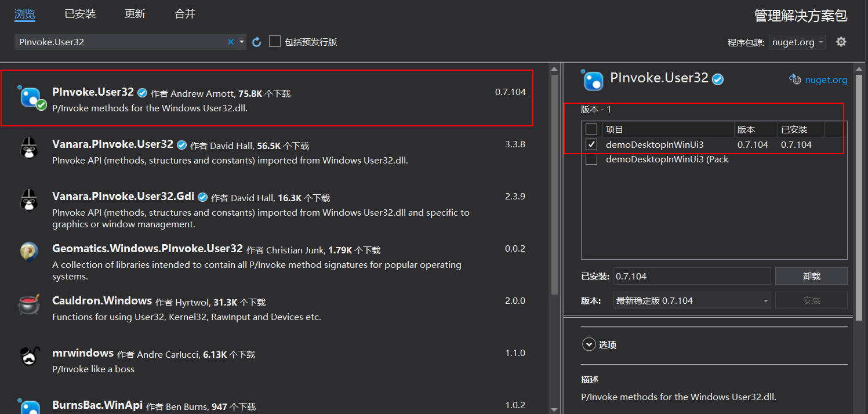
Task: Toggle select-all projects header checkbox
Action: click(x=591, y=129)
